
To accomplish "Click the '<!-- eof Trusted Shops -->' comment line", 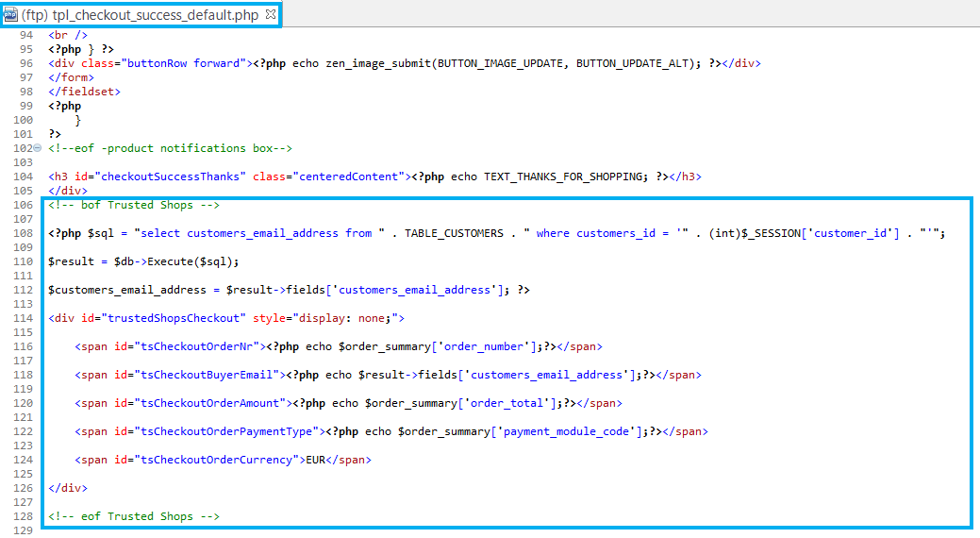I will click(134, 516).
